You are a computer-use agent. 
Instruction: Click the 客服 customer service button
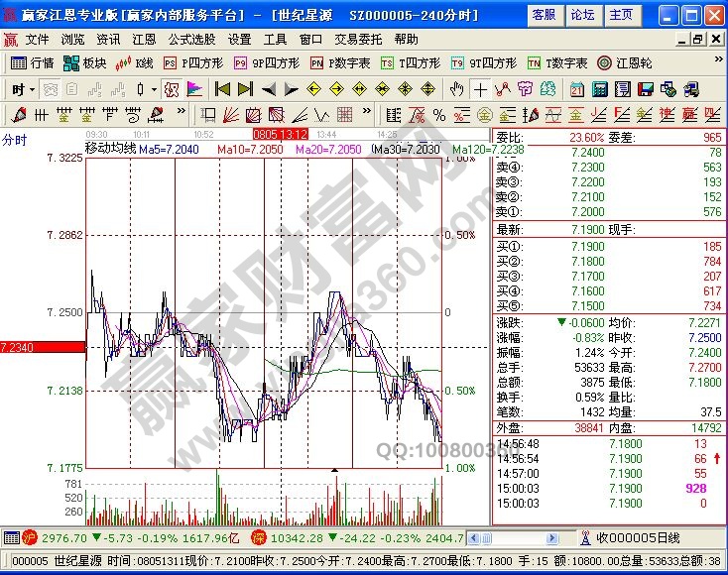[x=544, y=15]
